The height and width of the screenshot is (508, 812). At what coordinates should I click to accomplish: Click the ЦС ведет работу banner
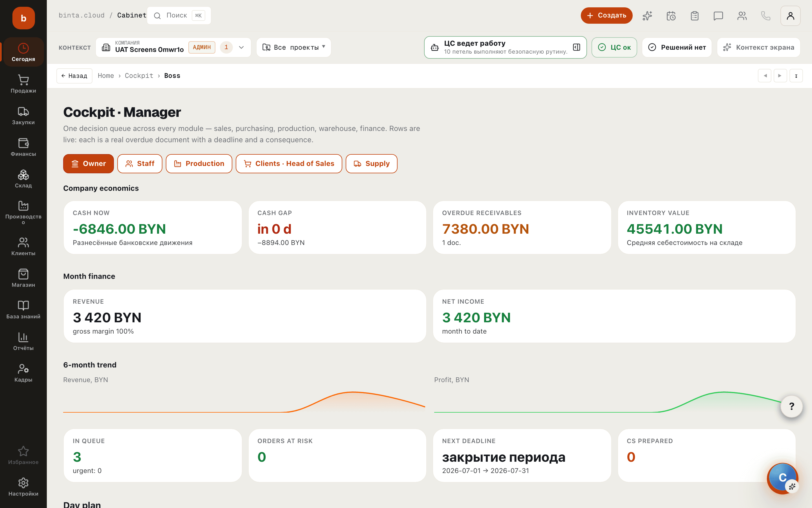[x=505, y=47]
